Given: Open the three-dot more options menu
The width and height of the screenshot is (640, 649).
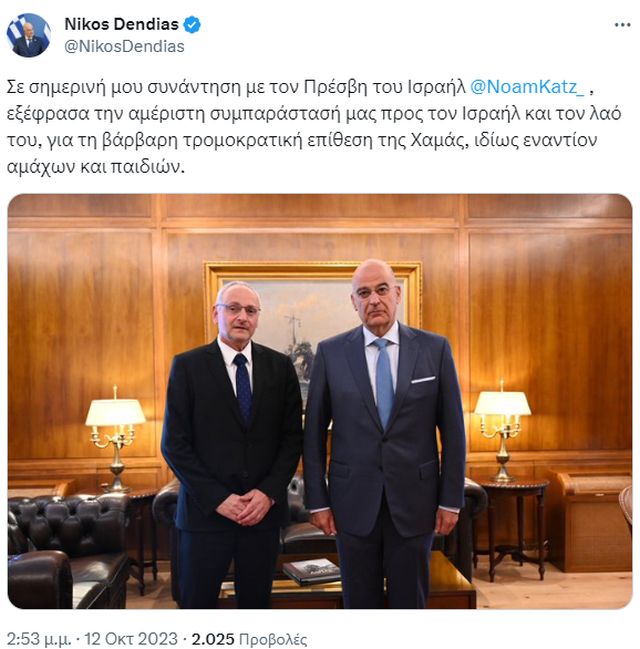Looking at the screenshot, I should [x=622, y=25].
